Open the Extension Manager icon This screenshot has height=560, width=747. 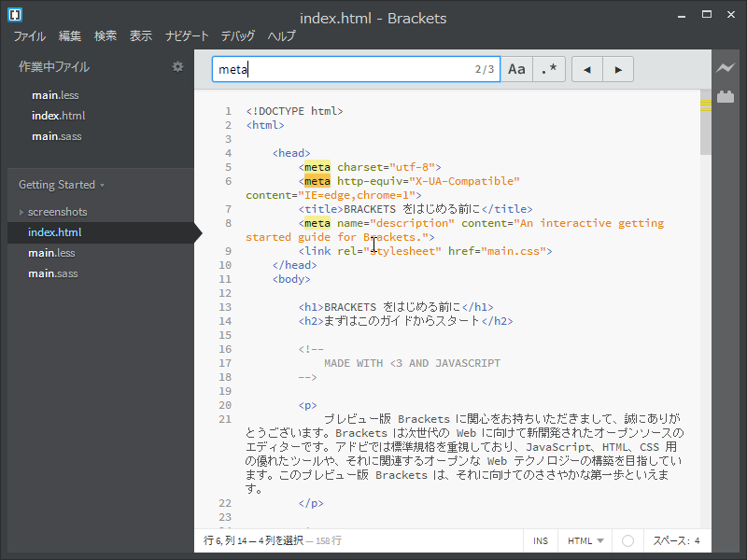click(726, 96)
